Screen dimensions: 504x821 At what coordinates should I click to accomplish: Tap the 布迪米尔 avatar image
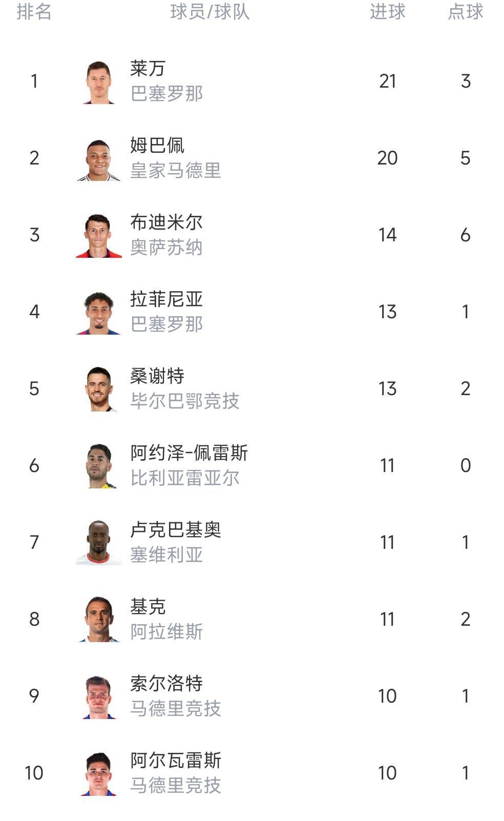(99, 236)
